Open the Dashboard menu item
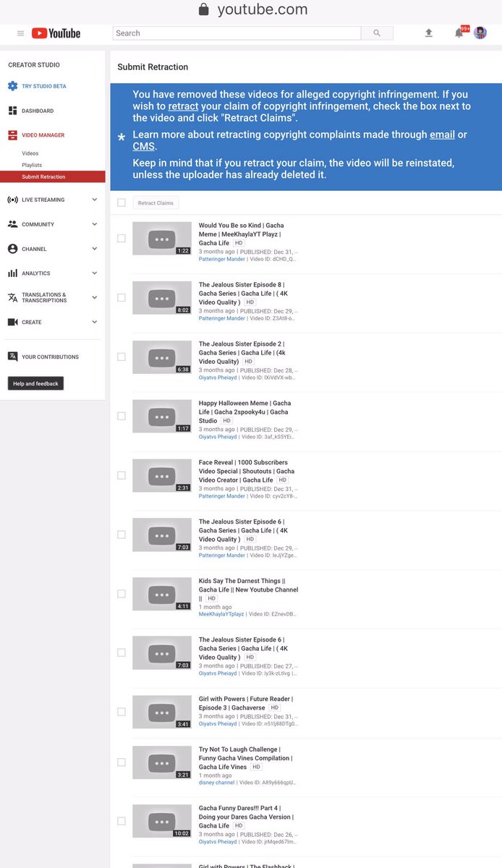Image resolution: width=502 pixels, height=868 pixels. click(38, 111)
